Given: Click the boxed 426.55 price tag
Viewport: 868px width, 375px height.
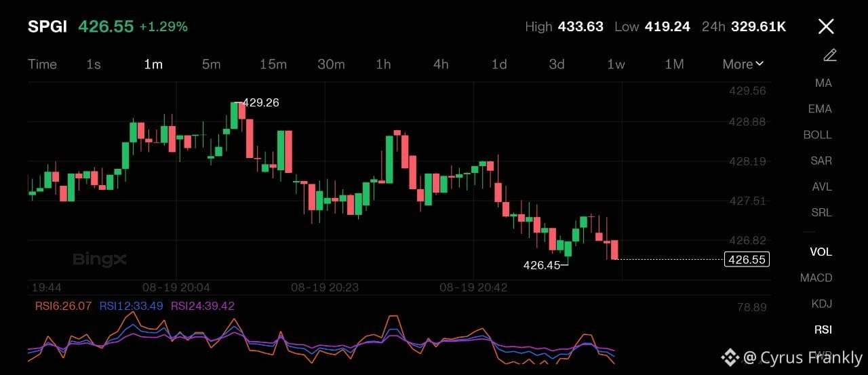Looking at the screenshot, I should click(x=747, y=259).
